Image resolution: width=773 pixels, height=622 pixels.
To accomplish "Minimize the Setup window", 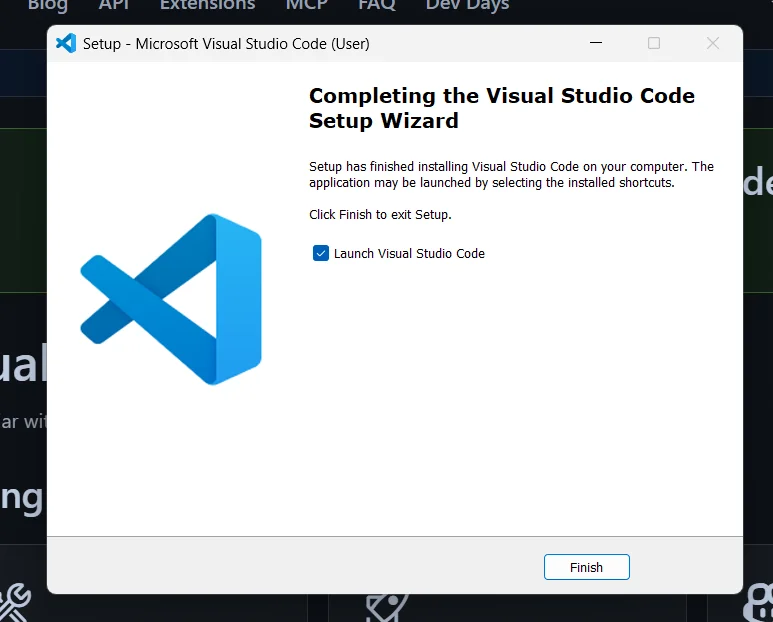I will click(x=596, y=43).
